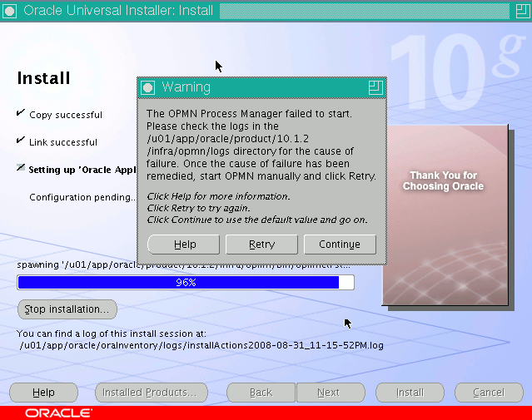Click the installActions log file path

click(x=201, y=345)
